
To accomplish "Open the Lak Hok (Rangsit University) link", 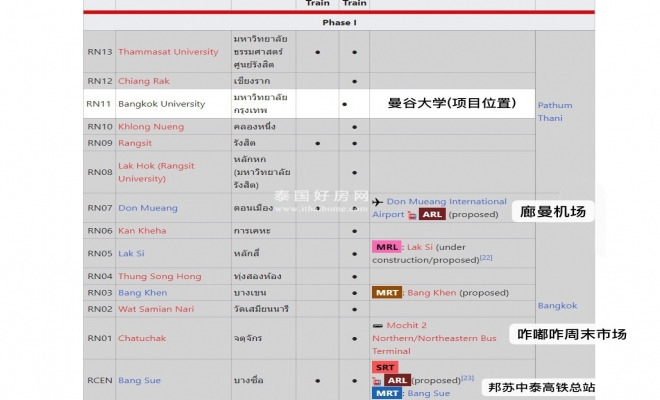I will click(x=156, y=172).
